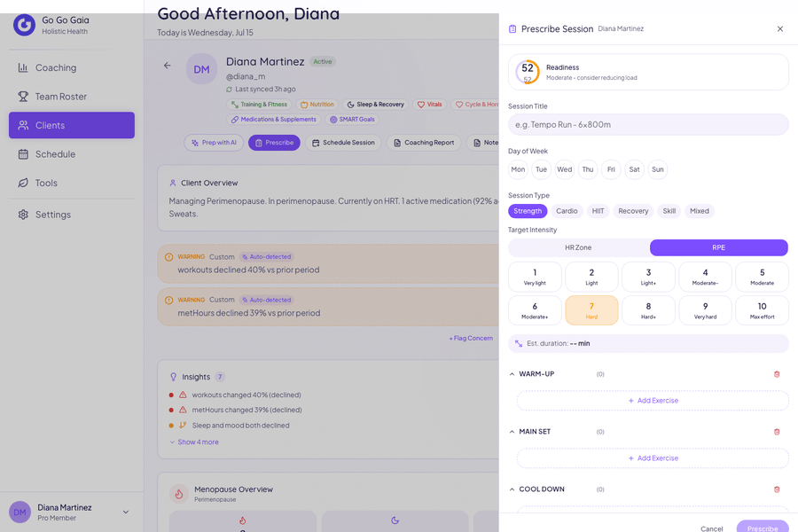Choose RPE 9 Very hard
This screenshot has height=532, width=798.
[706, 310]
